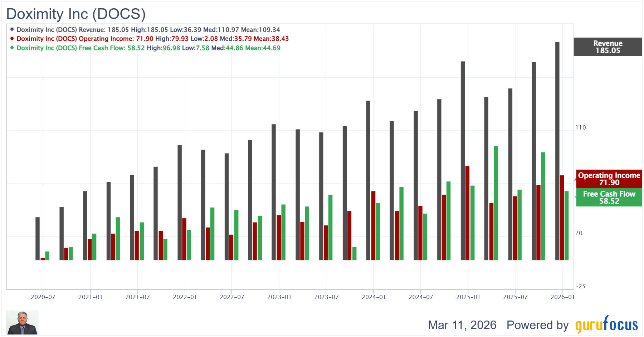Select the "Mean:109.34" Revenue legend value
644x337 pixels.
260,30
